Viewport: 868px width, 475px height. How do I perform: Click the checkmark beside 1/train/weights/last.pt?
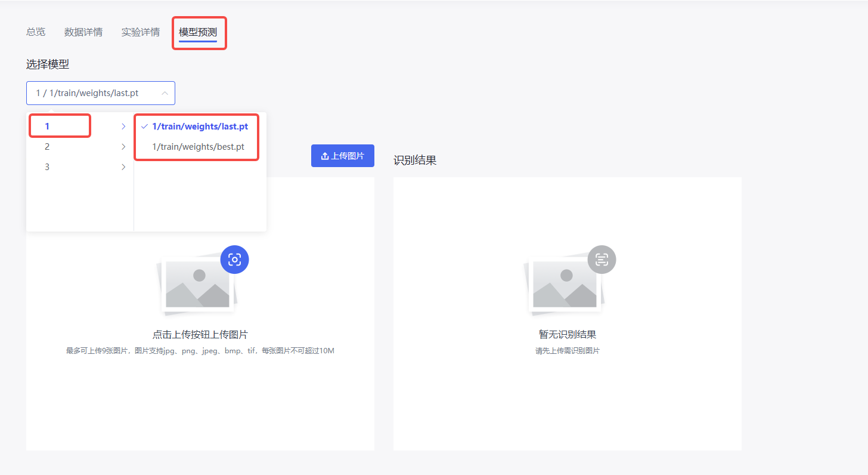coord(144,127)
